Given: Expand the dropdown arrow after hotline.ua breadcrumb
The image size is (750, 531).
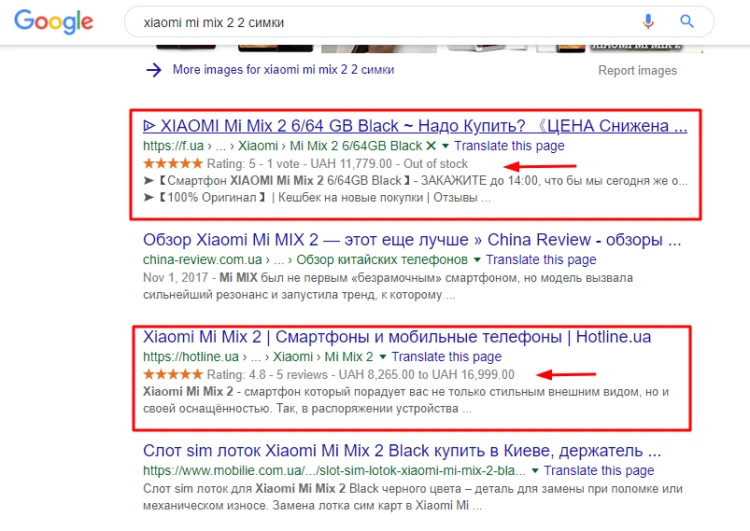Looking at the screenshot, I should click(x=383, y=357).
